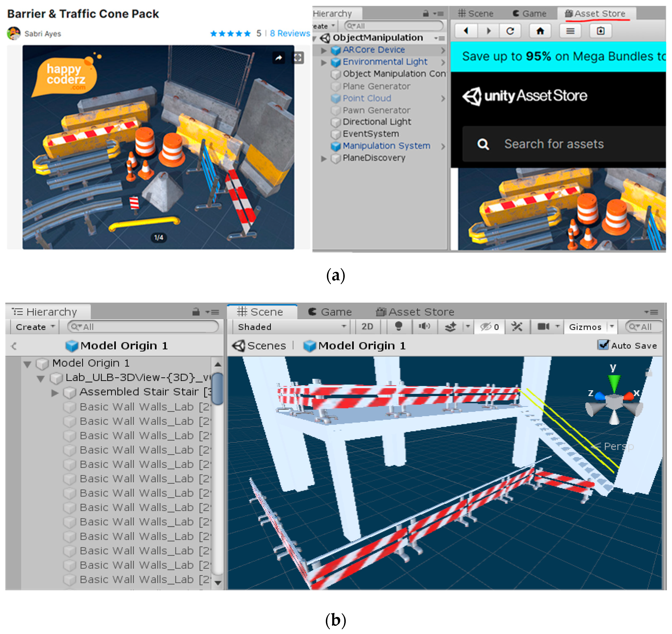Click the Asset Store search magnifier icon

(483, 144)
